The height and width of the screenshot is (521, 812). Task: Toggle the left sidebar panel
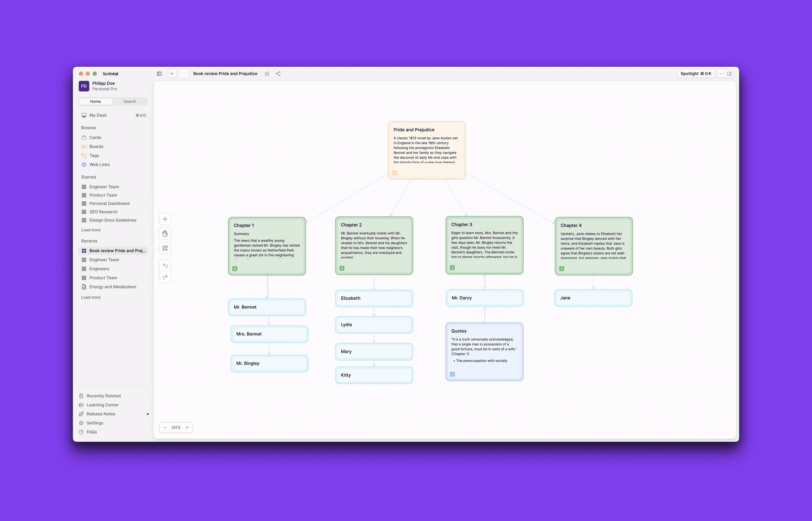(159, 74)
